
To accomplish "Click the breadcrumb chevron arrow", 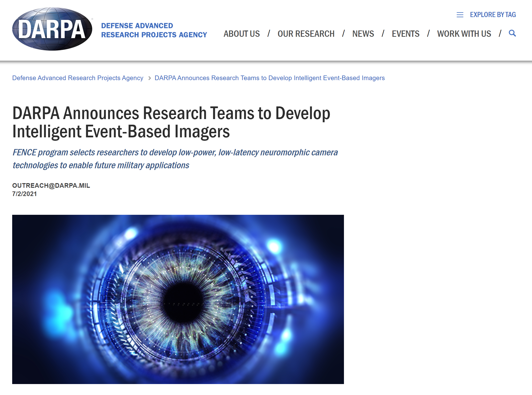I will [150, 78].
